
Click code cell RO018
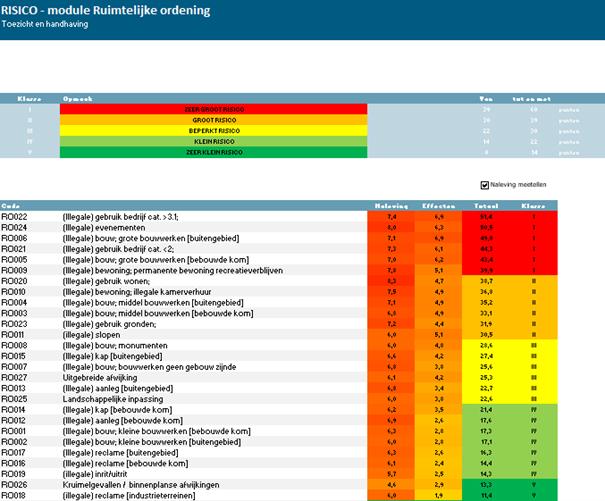pos(15,495)
